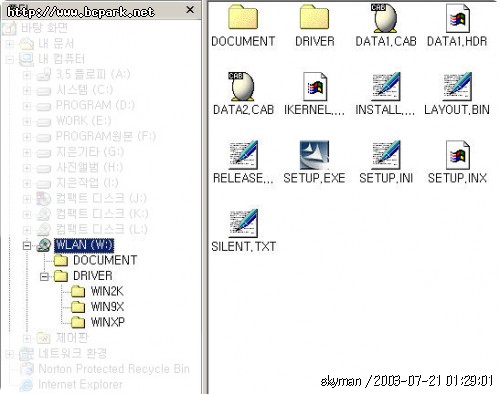This screenshot has height=394, width=500.
Task: Select 컴팩트 디스크 (J:) in tree
Action: pos(101,198)
